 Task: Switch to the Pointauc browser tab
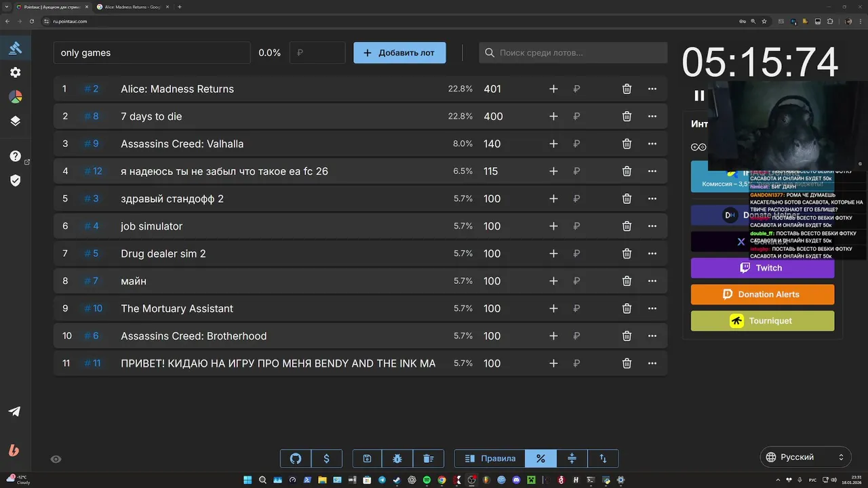point(52,7)
